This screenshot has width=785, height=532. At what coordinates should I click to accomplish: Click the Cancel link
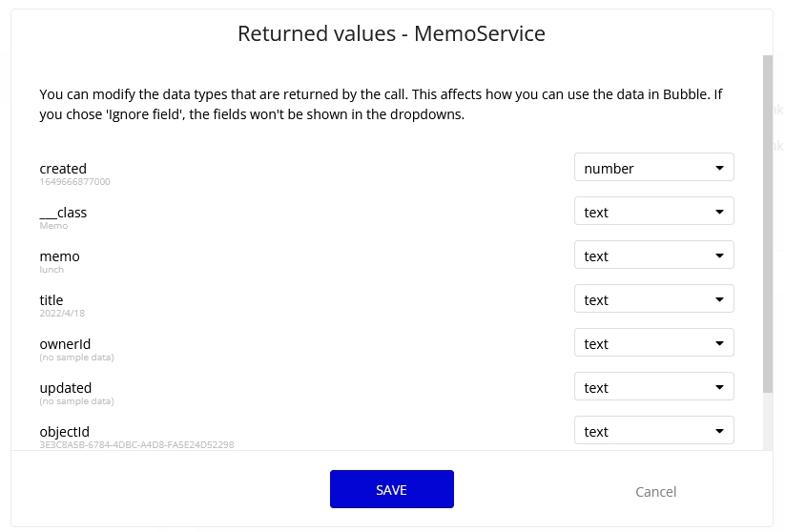pyautogui.click(x=655, y=491)
